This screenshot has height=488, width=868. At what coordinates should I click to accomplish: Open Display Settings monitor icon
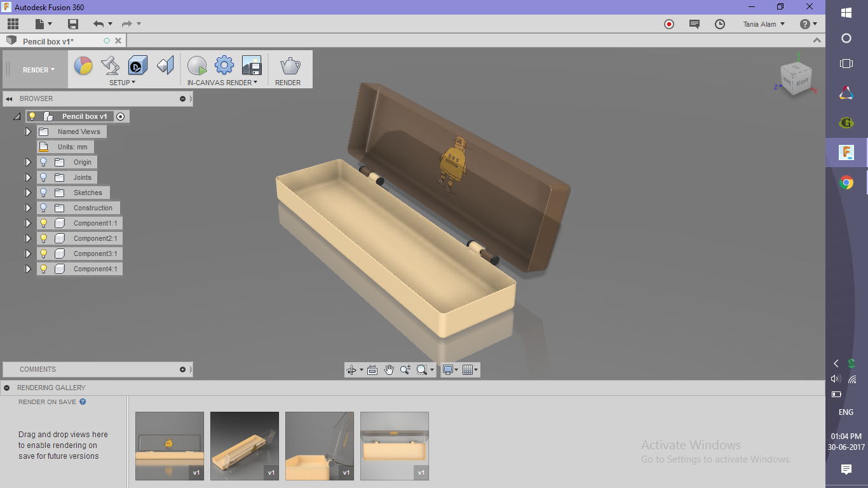click(451, 370)
